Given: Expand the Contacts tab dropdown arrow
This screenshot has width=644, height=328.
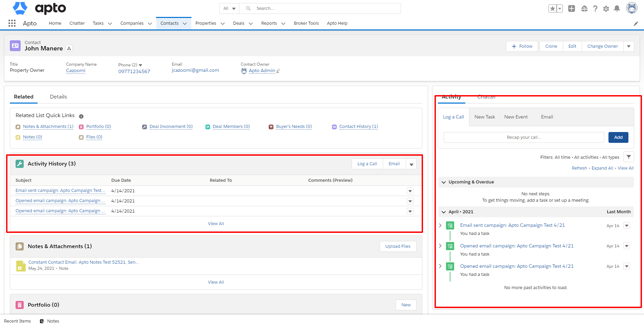Looking at the screenshot, I should click(x=185, y=23).
